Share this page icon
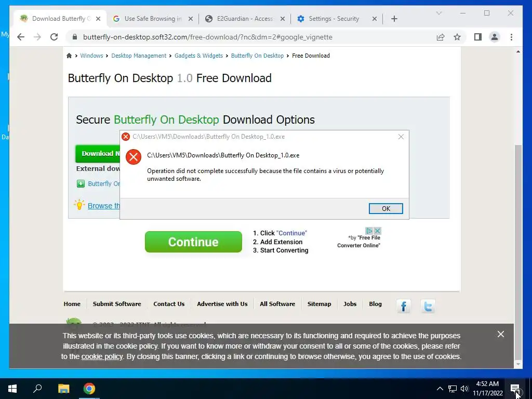This screenshot has height=399, width=532. coord(441,37)
